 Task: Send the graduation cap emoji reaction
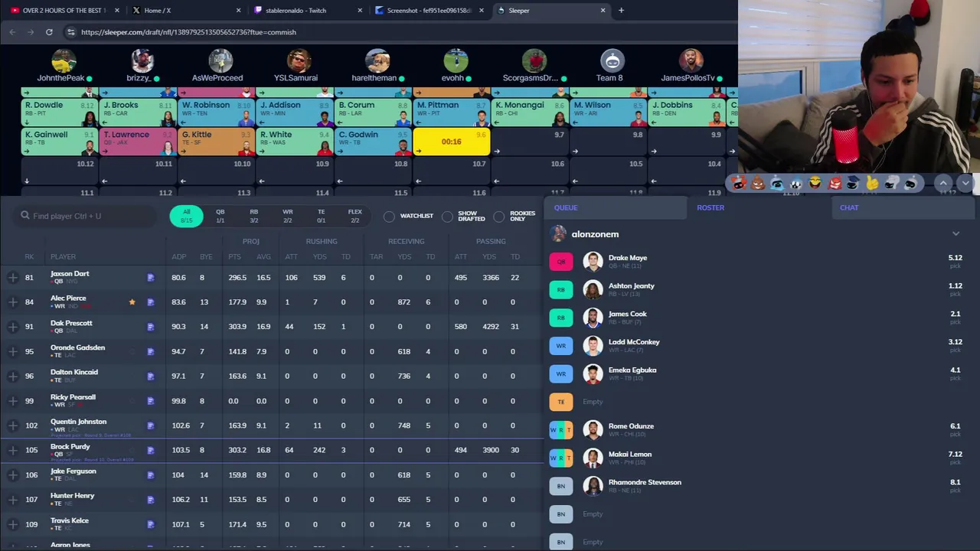853,184
